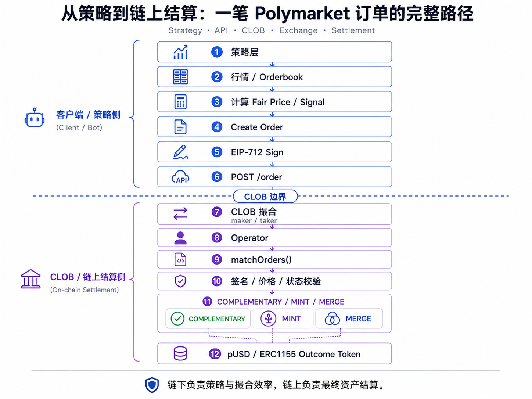The image size is (532, 399).
Task: Click the pen signature icon for EIP-712
Action: pyautogui.click(x=180, y=152)
